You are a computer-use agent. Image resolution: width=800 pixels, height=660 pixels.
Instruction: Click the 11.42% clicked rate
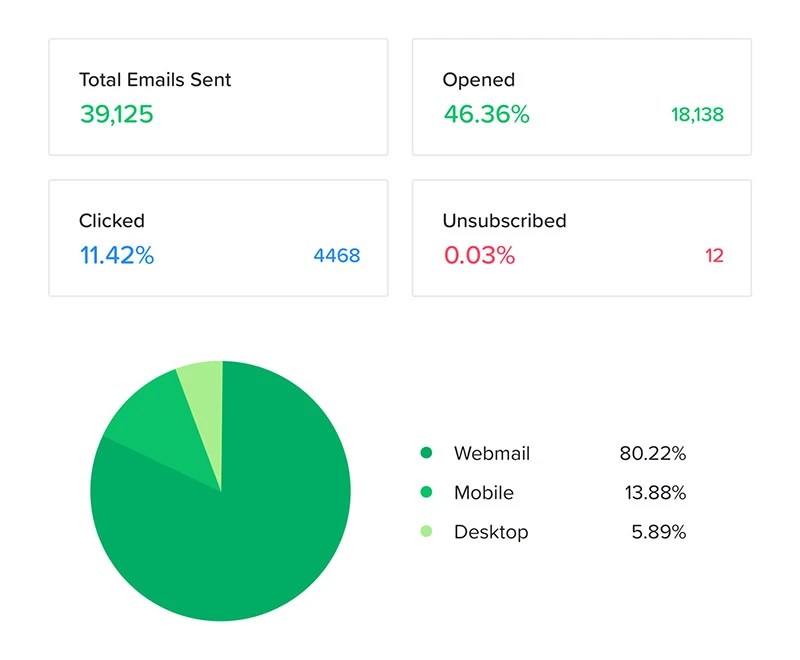[117, 256]
